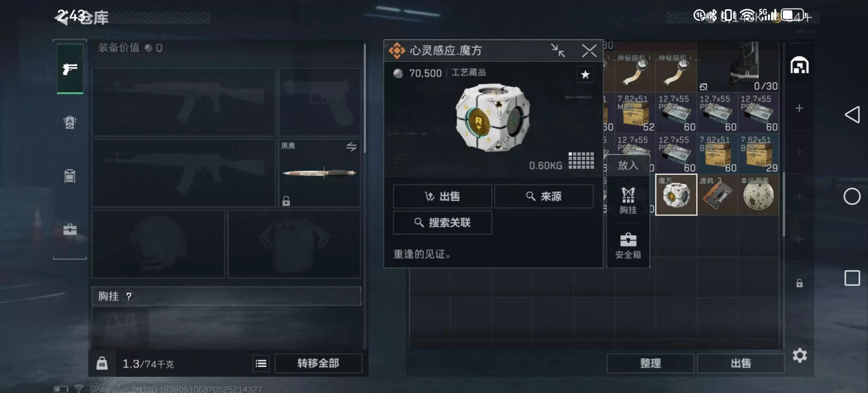Choose 胸挂 in the put-in menu

point(628,200)
